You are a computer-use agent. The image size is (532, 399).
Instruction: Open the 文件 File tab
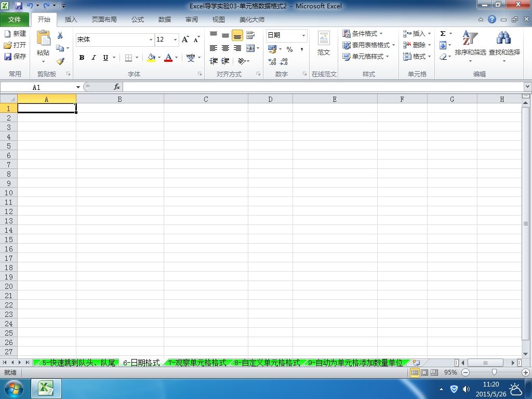pos(14,19)
